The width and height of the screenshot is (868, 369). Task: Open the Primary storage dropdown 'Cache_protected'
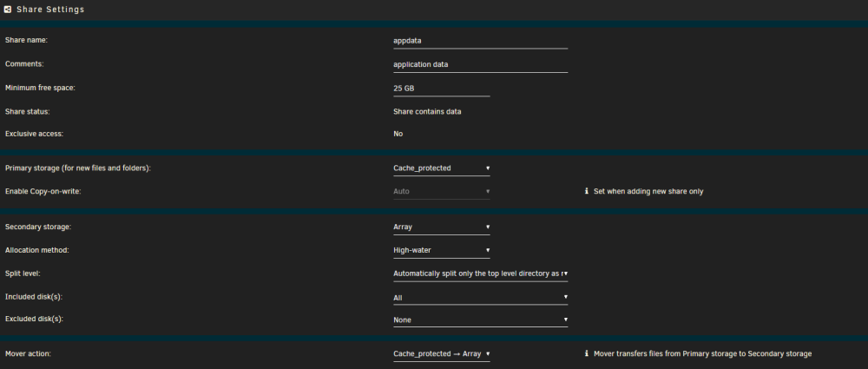pos(442,168)
